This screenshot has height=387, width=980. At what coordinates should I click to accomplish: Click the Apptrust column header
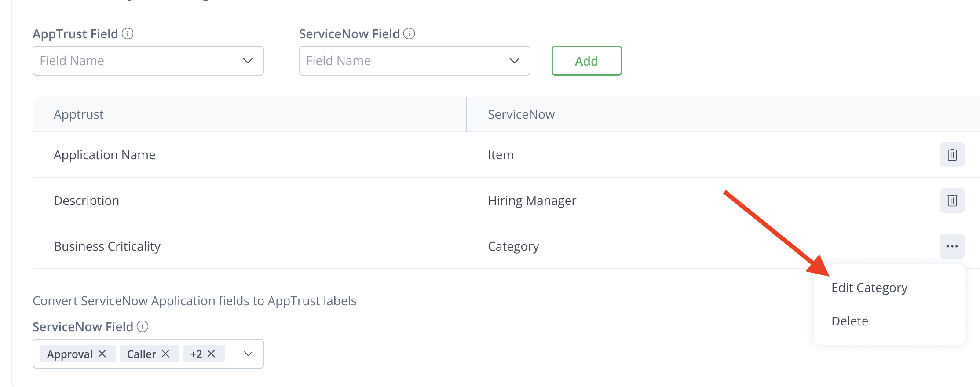point(79,114)
